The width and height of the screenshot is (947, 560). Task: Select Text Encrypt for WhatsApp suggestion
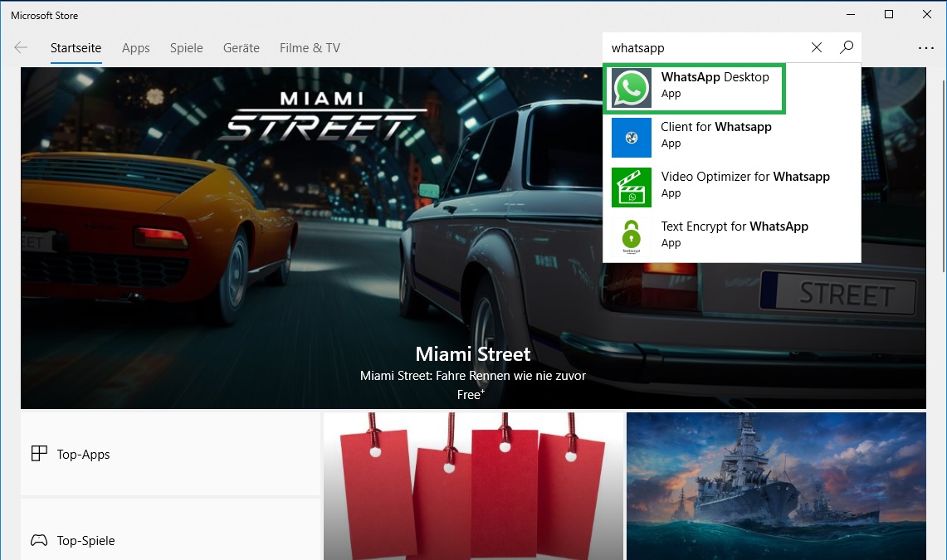pos(732,237)
